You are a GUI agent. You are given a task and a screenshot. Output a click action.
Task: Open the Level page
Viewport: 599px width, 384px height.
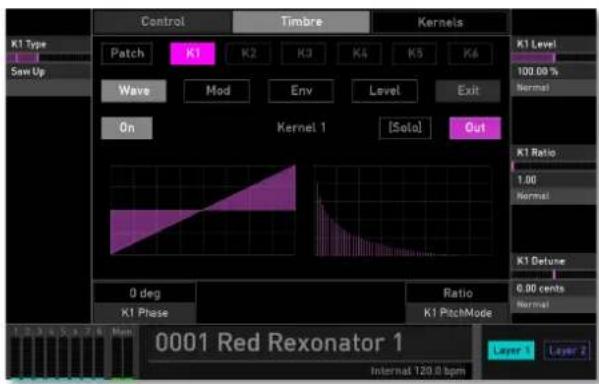[384, 91]
